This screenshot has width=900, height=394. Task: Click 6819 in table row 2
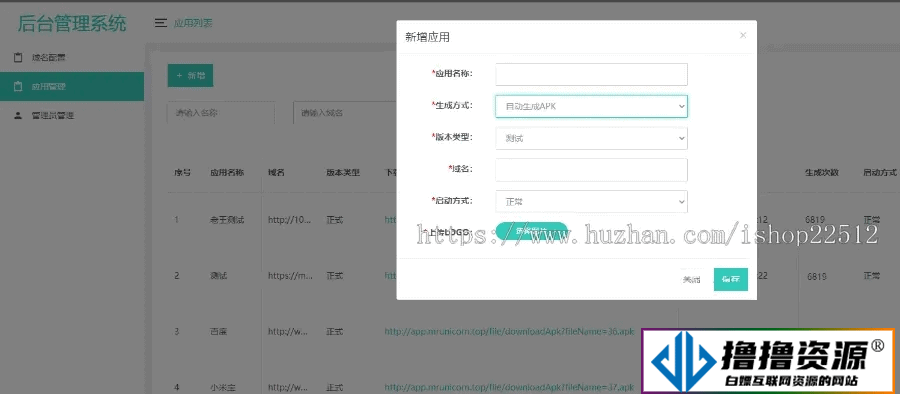coord(817,276)
